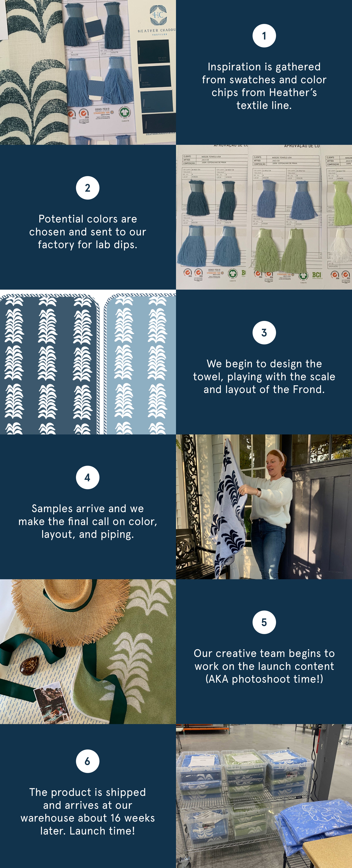Screen dimensions: 352x868
Task: Open the Frond towel design illustration
Action: pos(88,362)
